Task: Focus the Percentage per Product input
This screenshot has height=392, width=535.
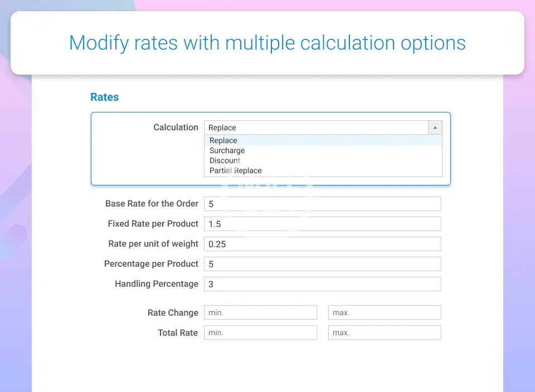Action: pyautogui.click(x=322, y=264)
